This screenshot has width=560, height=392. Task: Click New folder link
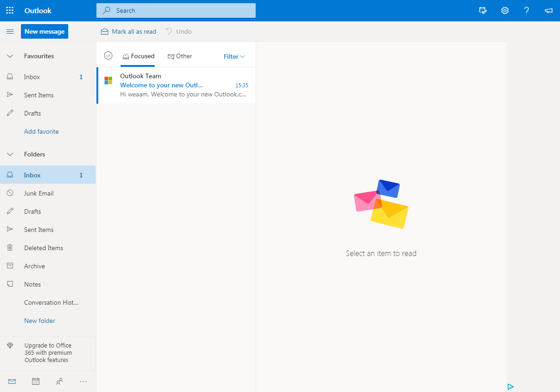point(40,321)
